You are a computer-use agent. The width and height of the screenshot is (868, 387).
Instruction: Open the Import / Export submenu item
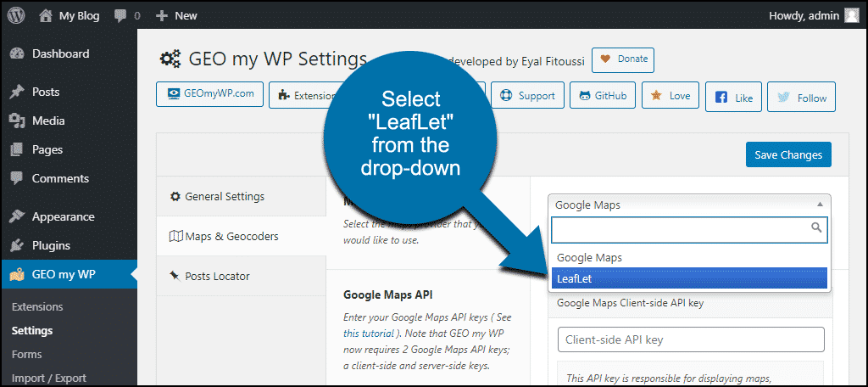[48, 379]
